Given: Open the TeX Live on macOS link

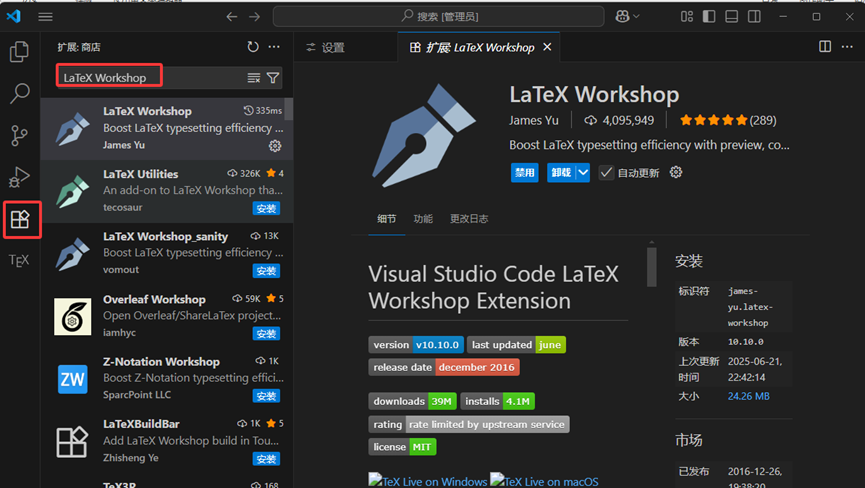Looking at the screenshot, I should 544,480.
